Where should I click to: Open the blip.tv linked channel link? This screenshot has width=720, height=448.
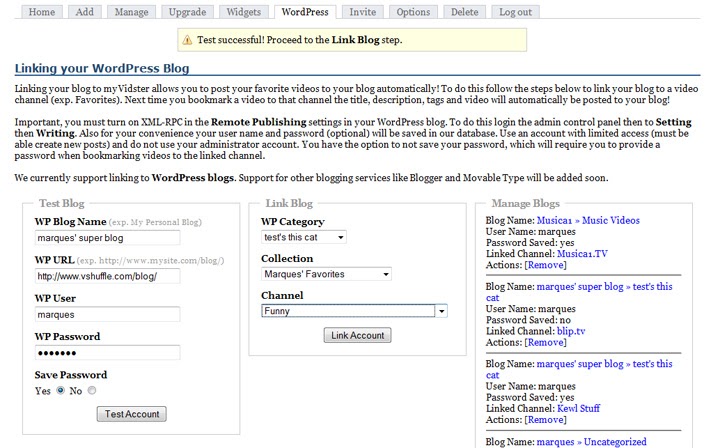coord(571,331)
